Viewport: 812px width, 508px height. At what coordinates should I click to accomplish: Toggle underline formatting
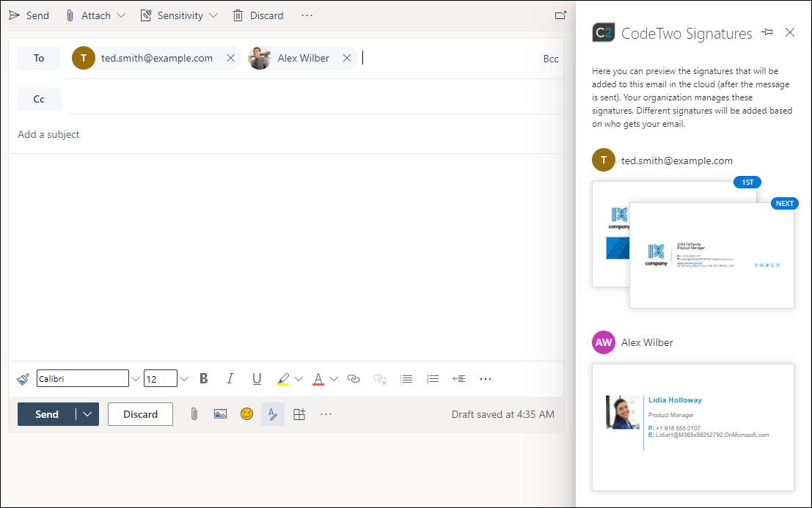click(x=257, y=379)
